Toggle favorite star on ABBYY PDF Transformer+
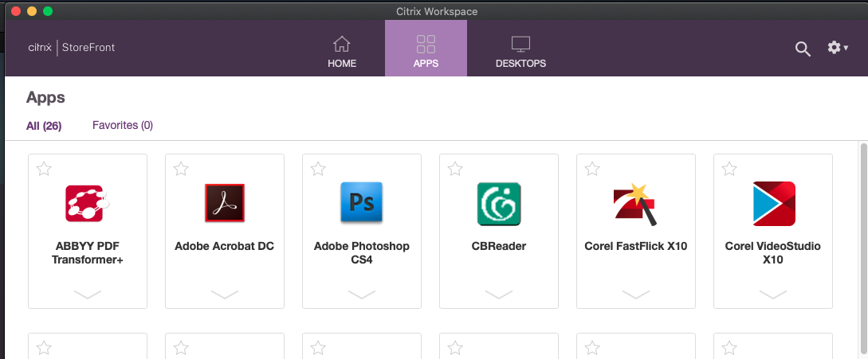 pos(45,168)
